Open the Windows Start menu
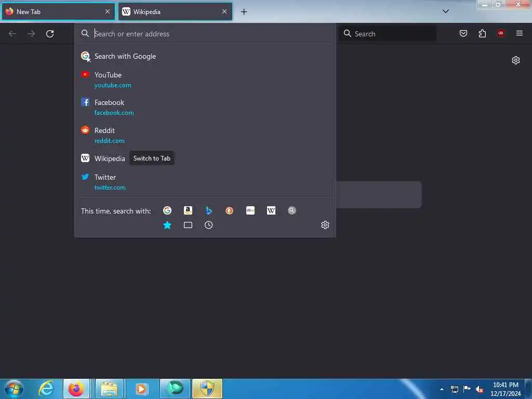This screenshot has width=532, height=399. pos(14,389)
